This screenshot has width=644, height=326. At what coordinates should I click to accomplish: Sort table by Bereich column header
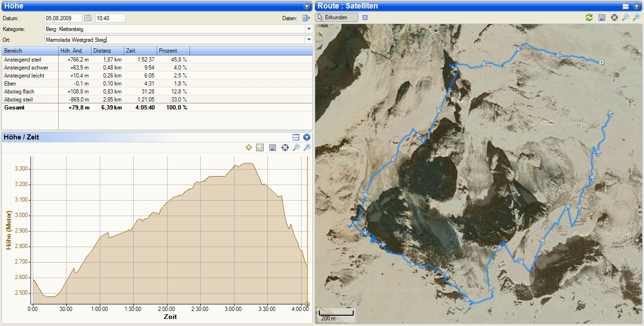pyautogui.click(x=30, y=51)
